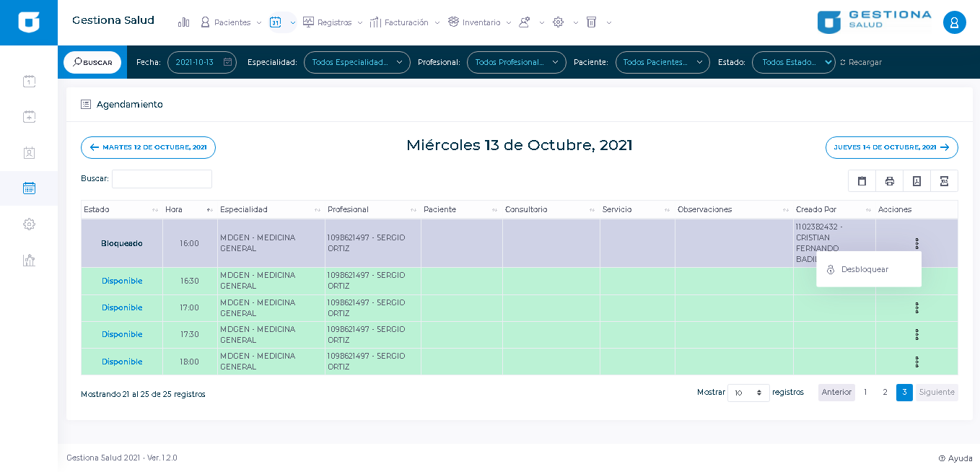
Task: Open the Profesional filter dropdown
Action: click(x=516, y=63)
